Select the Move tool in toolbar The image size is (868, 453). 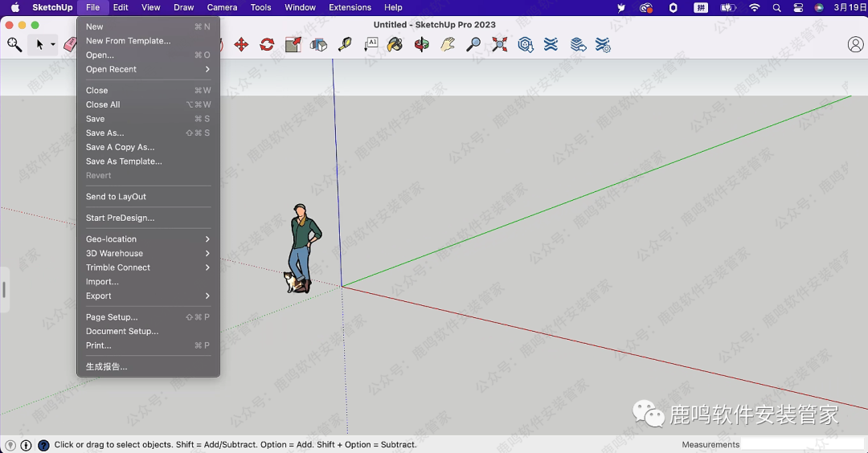coord(241,45)
